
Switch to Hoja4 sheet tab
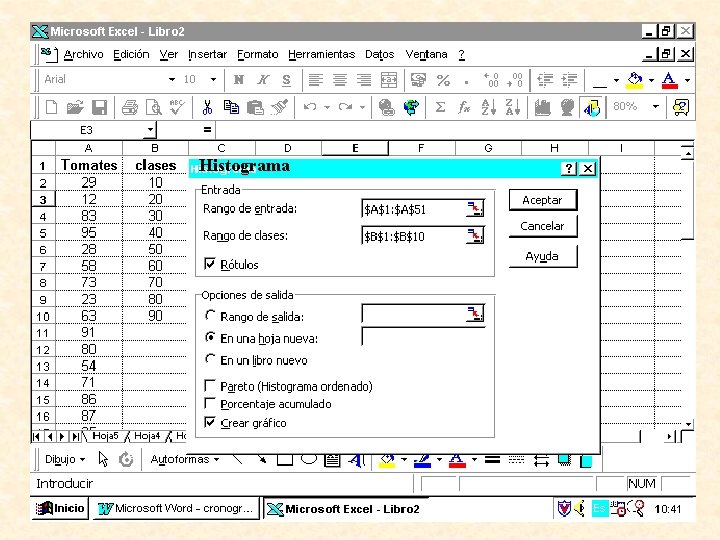click(147, 436)
